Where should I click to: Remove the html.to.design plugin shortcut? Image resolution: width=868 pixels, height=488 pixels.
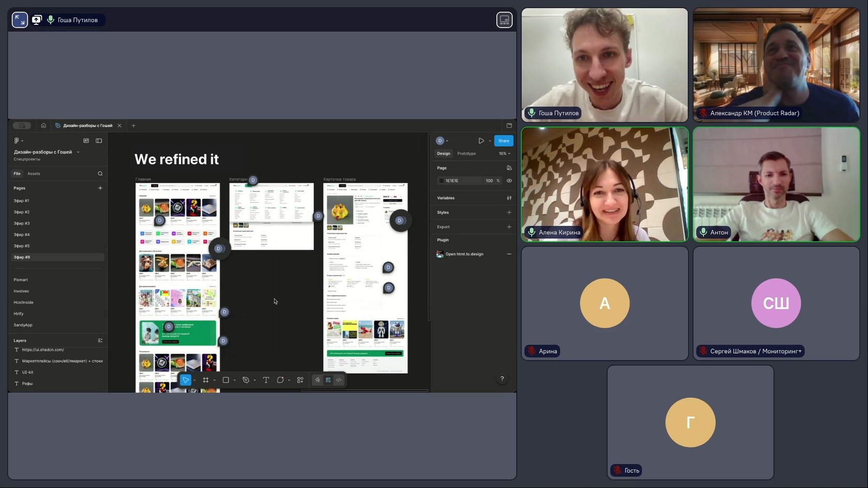click(x=509, y=254)
